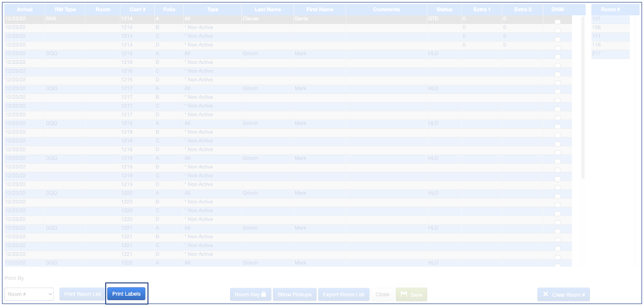Click the Comments column header
Screen dimensions: 644x306
(x=386, y=9)
